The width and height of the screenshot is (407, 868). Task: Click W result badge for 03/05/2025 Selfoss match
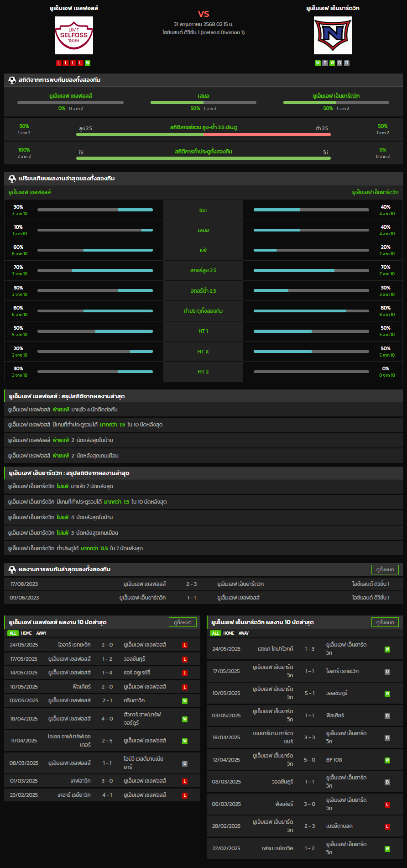coord(185,700)
